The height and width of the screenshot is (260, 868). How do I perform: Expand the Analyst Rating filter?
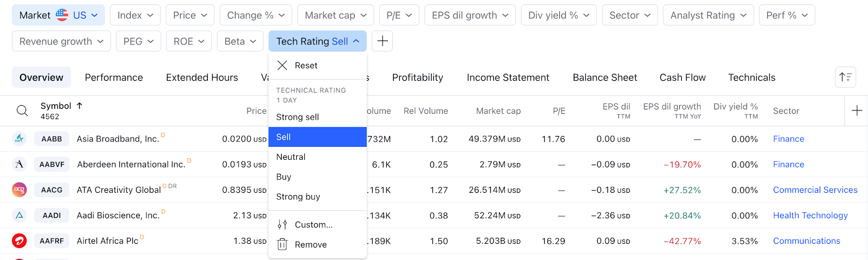click(x=708, y=15)
